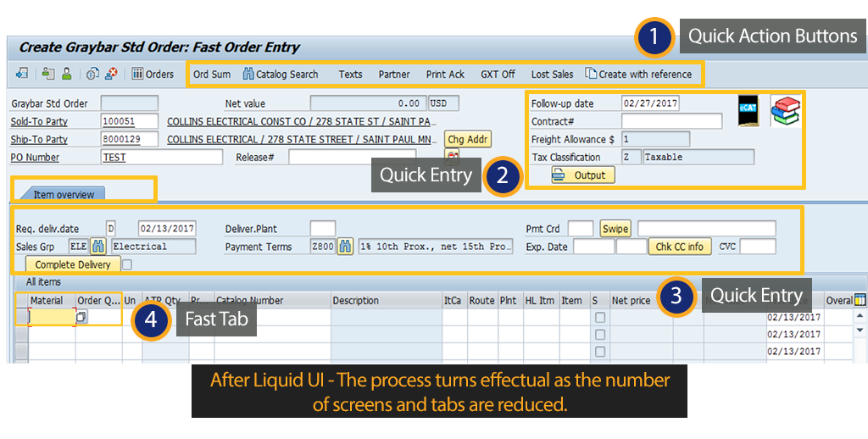Click binoculars lookup beside Sales Grp
The width and height of the screenshot is (868, 439).
[x=97, y=247]
